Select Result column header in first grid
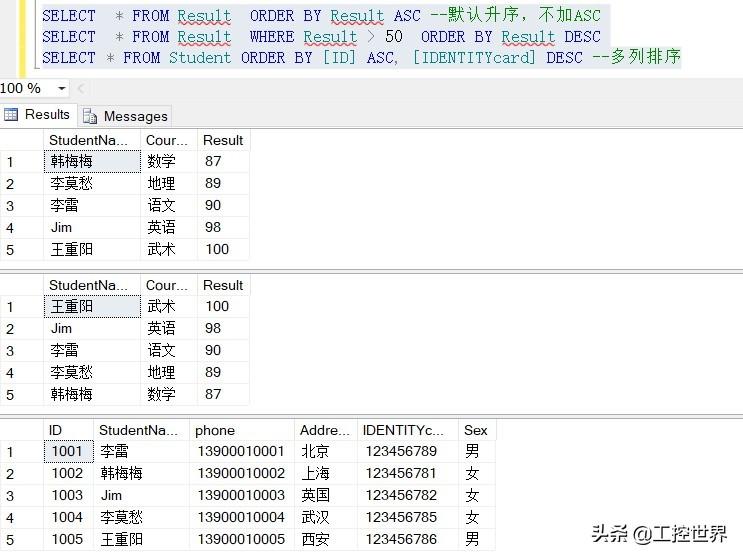This screenshot has height=559, width=743. pyautogui.click(x=223, y=140)
